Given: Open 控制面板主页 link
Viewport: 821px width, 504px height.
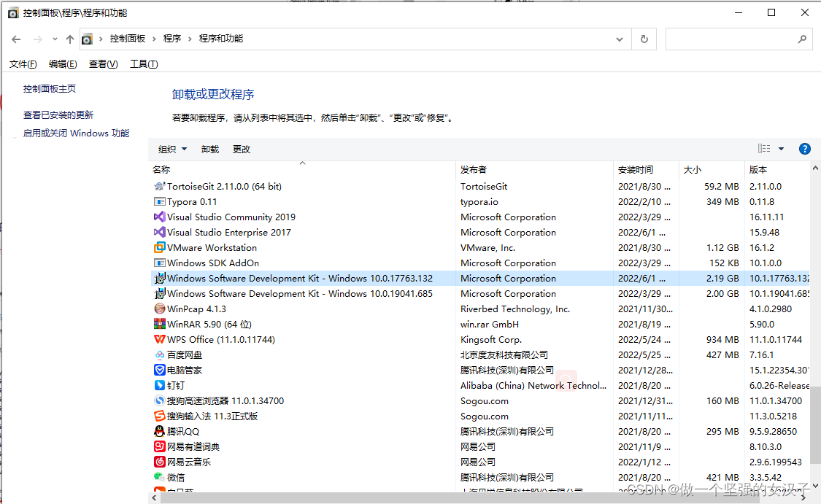Looking at the screenshot, I should click(x=49, y=89).
